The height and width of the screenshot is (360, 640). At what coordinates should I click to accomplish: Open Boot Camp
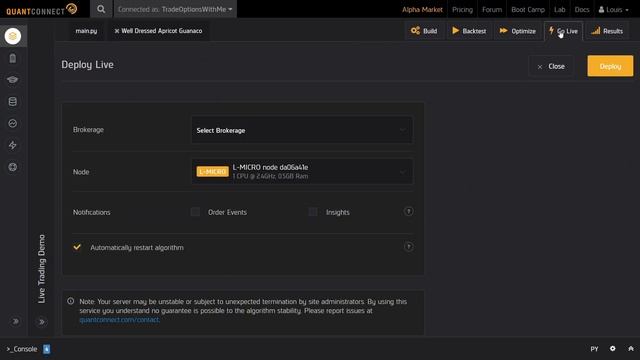coord(528,9)
